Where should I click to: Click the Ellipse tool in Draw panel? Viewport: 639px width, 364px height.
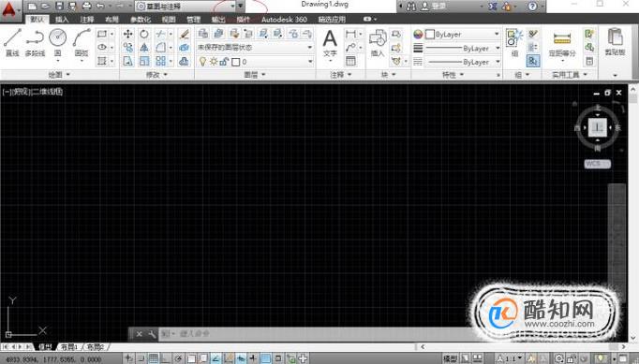click(102, 47)
